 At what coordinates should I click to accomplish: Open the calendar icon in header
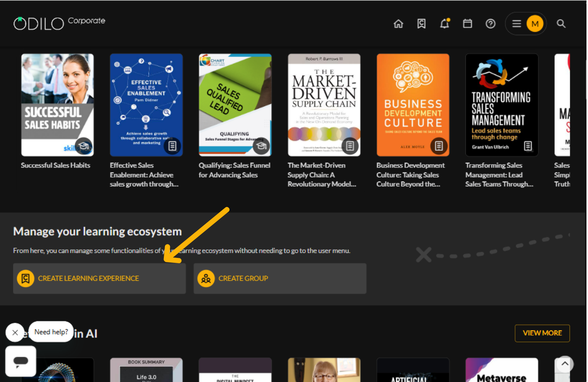(x=467, y=24)
